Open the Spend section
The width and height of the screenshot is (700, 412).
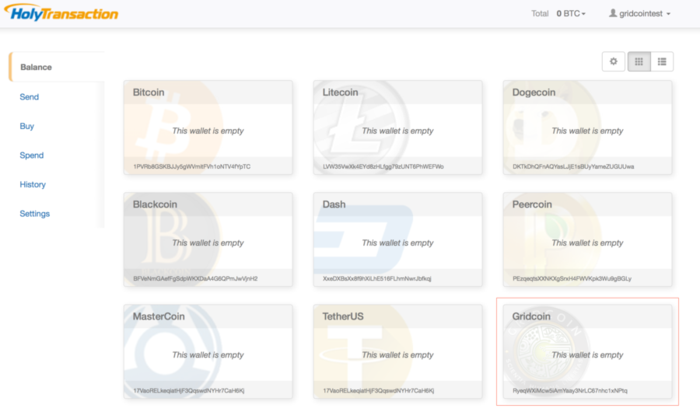32,155
